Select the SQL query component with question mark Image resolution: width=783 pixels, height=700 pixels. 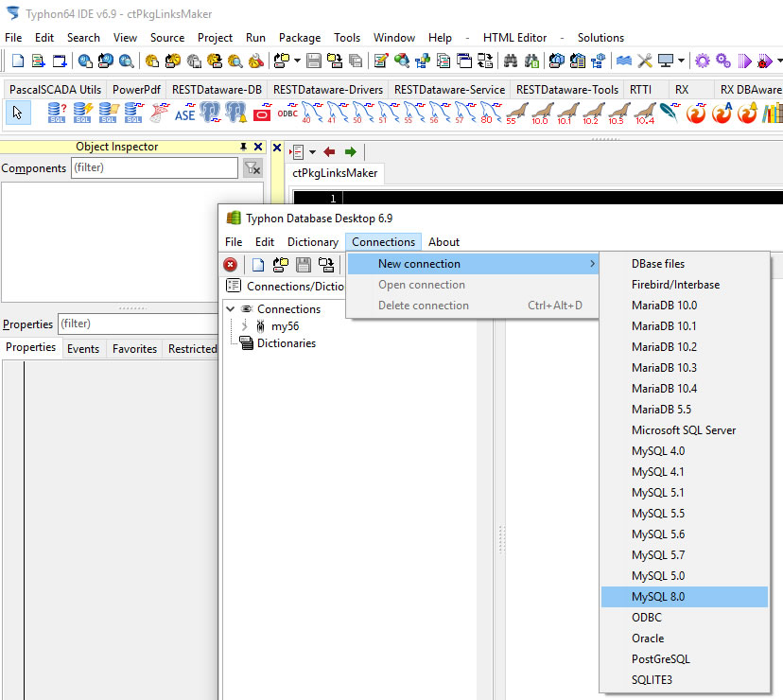point(57,113)
